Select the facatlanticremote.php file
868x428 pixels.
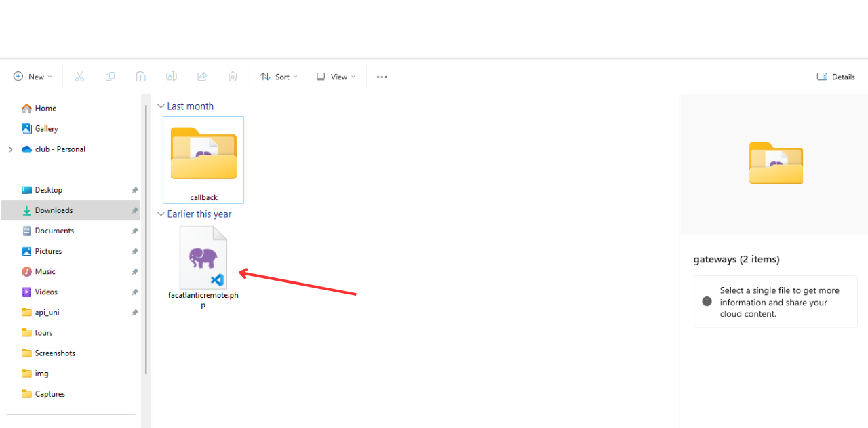tap(203, 267)
